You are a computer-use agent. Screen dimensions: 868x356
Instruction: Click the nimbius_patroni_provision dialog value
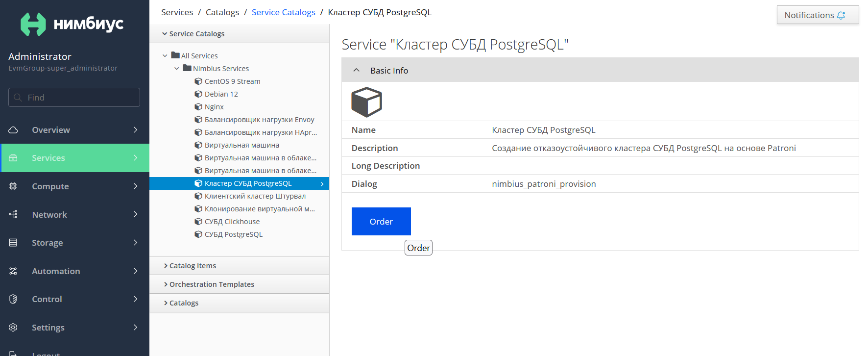[x=544, y=184]
